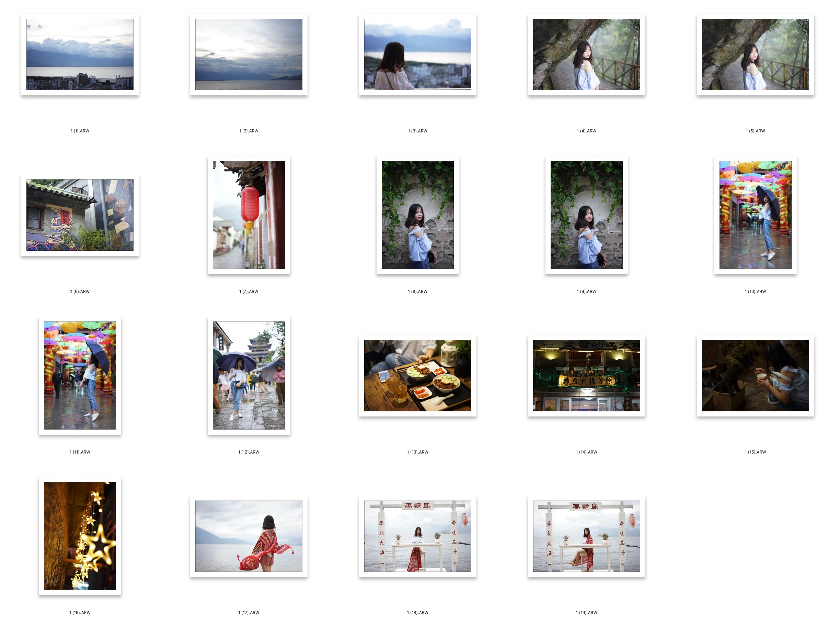Select the 1 (8).ARW ivy wall portrait
The image size is (840, 622).
coord(417,215)
